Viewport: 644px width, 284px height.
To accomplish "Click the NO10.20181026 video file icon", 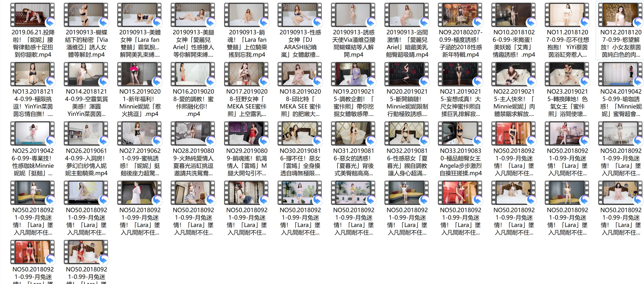I will [513, 15].
